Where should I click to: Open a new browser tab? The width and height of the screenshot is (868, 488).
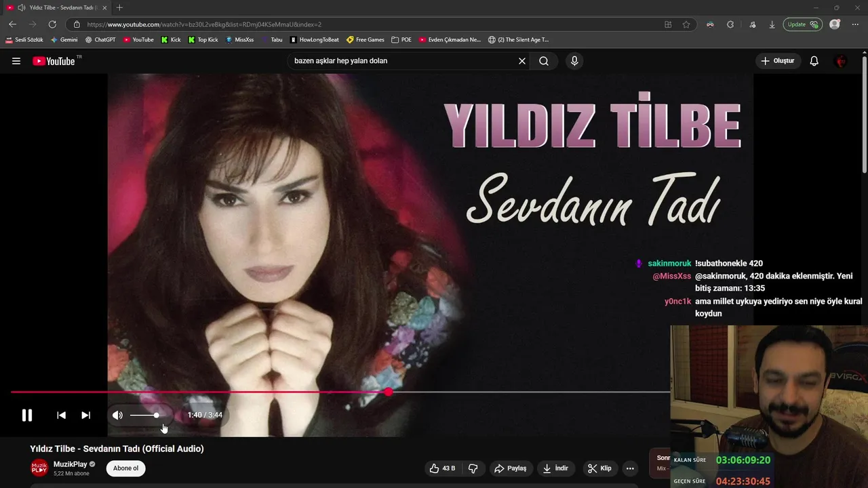(119, 7)
